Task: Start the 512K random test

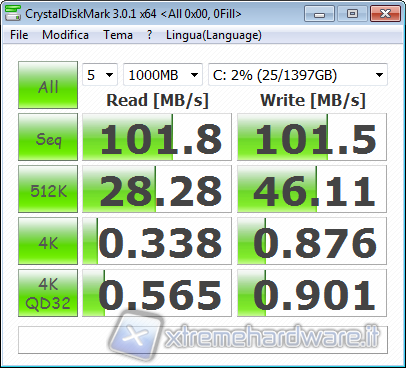Action: tap(48, 189)
